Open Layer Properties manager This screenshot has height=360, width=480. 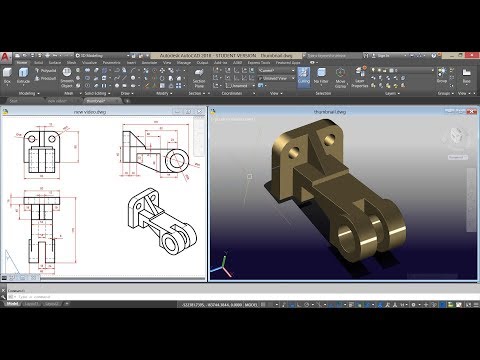tap(360, 78)
